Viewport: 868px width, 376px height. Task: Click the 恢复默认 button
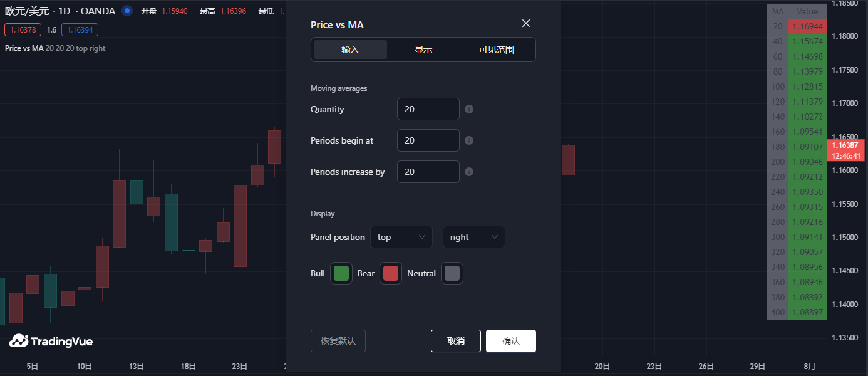click(338, 341)
